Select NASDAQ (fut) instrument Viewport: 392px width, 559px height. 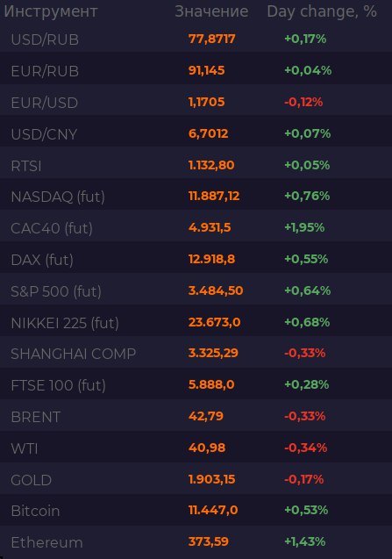(x=58, y=197)
